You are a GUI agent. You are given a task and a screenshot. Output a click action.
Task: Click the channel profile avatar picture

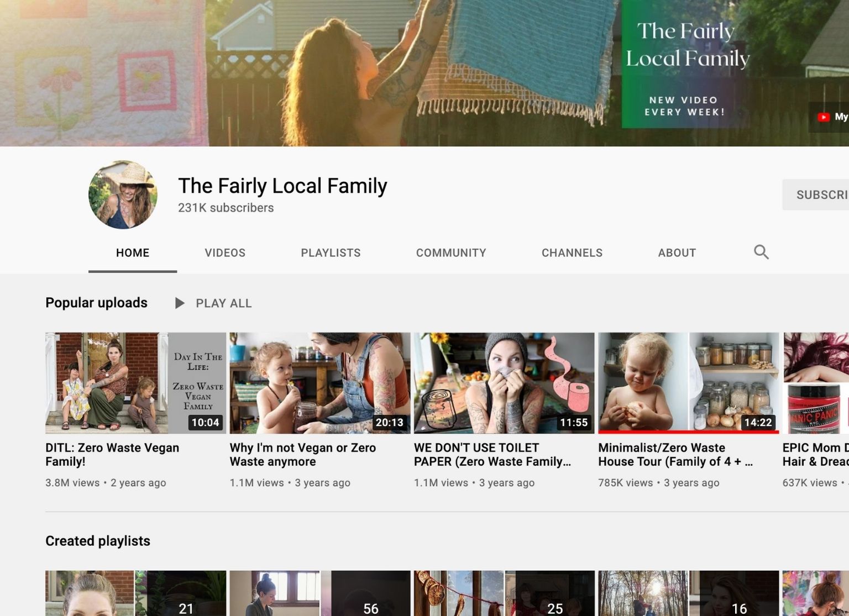tap(123, 195)
